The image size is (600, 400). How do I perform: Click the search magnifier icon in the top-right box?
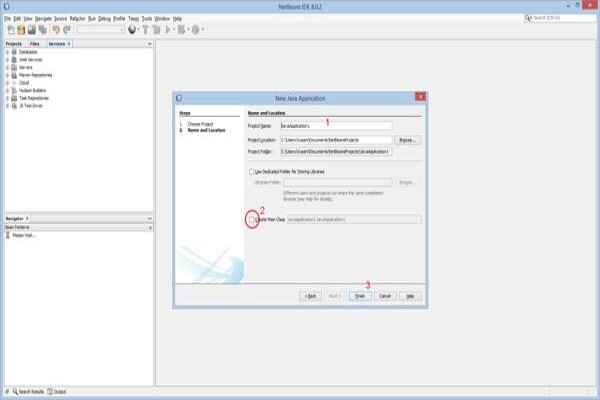tap(528, 18)
